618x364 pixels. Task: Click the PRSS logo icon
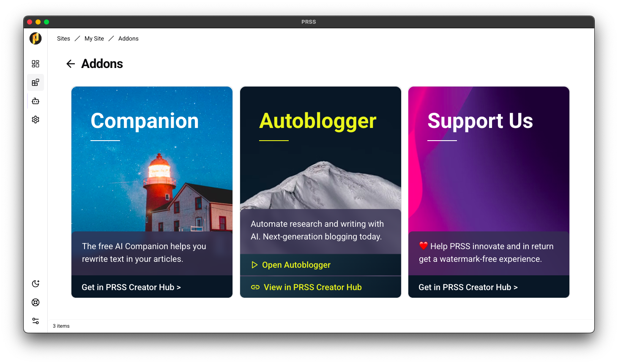[x=36, y=38]
